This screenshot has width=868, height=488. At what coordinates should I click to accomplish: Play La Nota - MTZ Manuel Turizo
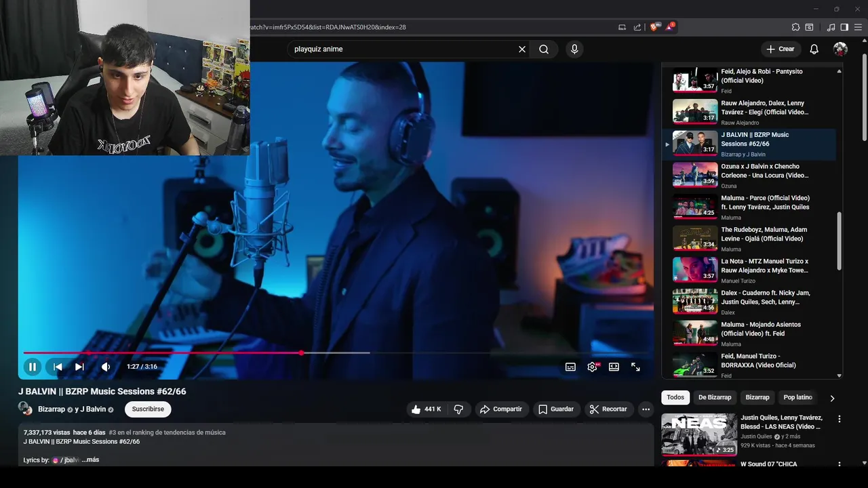[749, 270]
